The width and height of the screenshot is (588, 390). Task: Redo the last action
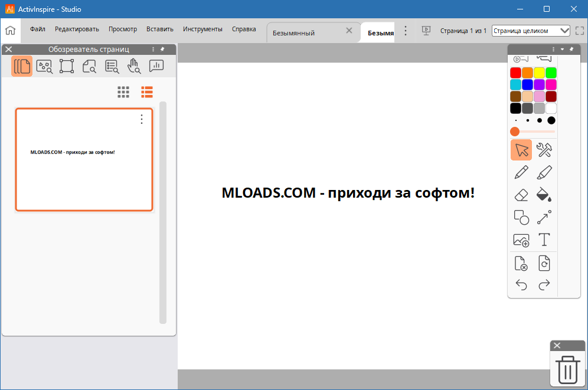544,285
